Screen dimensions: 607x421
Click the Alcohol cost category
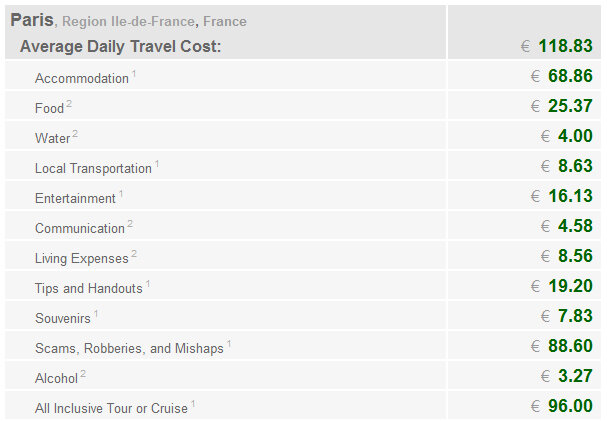[x=55, y=378]
